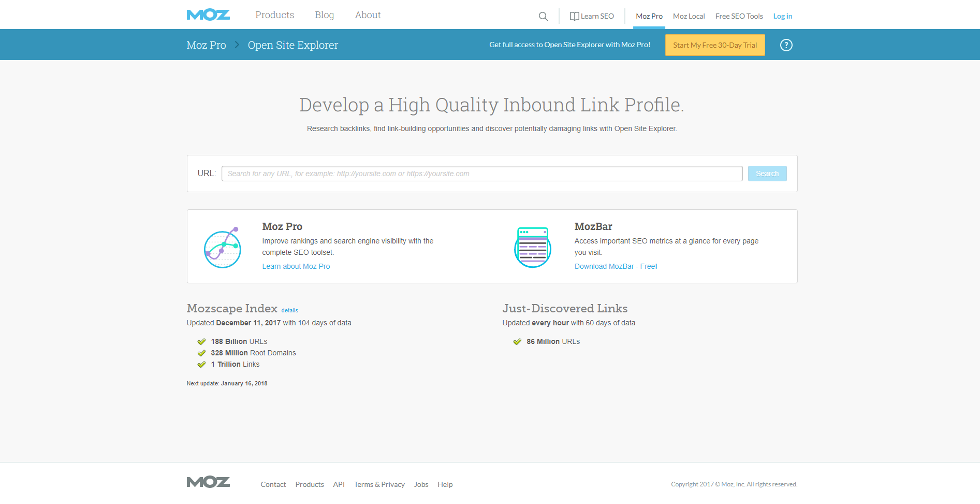Click the Just-Discovered Links heading
The image size is (980, 504).
(565, 308)
